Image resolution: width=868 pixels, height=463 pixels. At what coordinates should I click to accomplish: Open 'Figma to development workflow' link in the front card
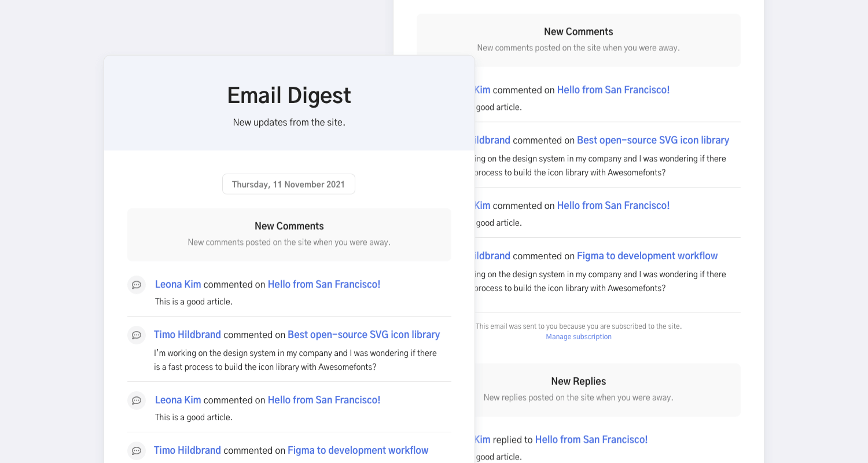(x=358, y=450)
